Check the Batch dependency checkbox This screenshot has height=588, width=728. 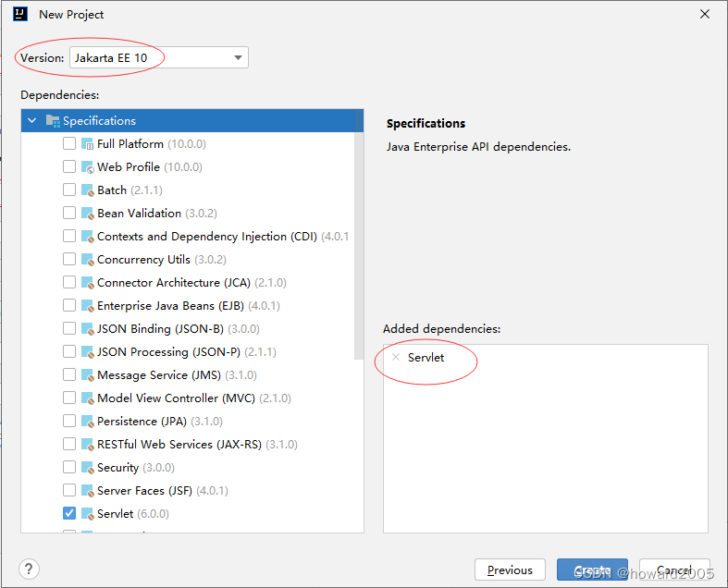[69, 190]
